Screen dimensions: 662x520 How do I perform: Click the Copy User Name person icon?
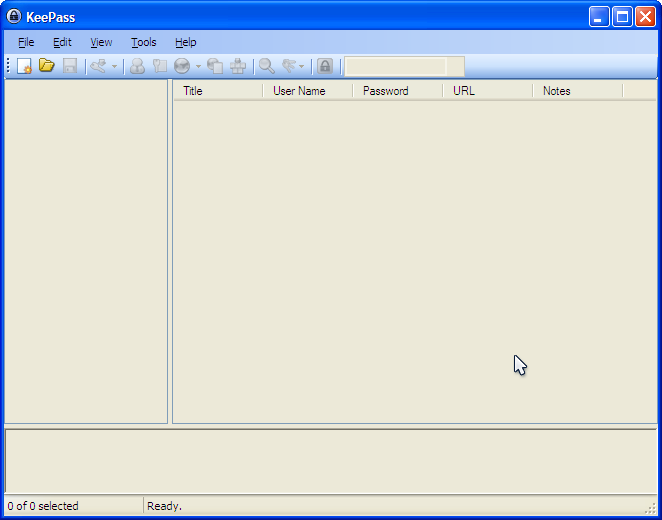click(137, 66)
